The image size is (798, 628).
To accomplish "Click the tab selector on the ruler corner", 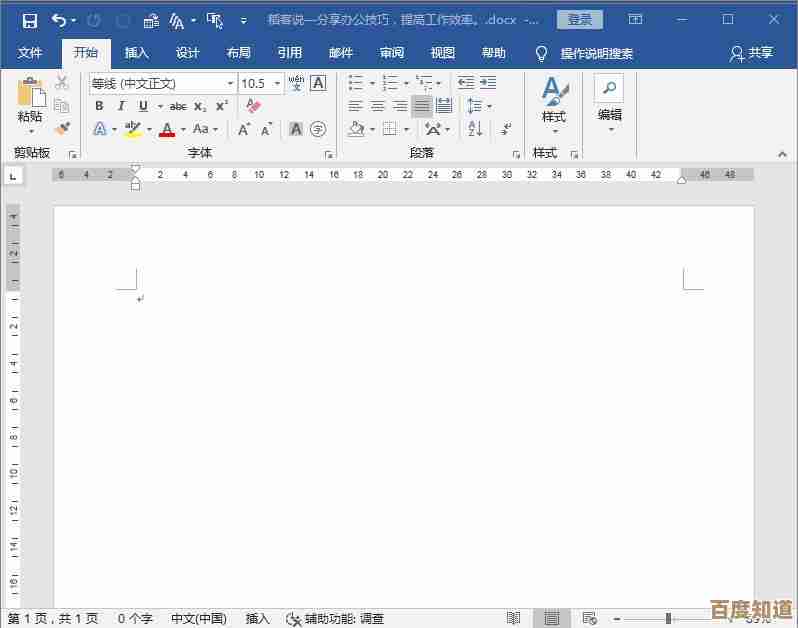I will click(x=13, y=176).
